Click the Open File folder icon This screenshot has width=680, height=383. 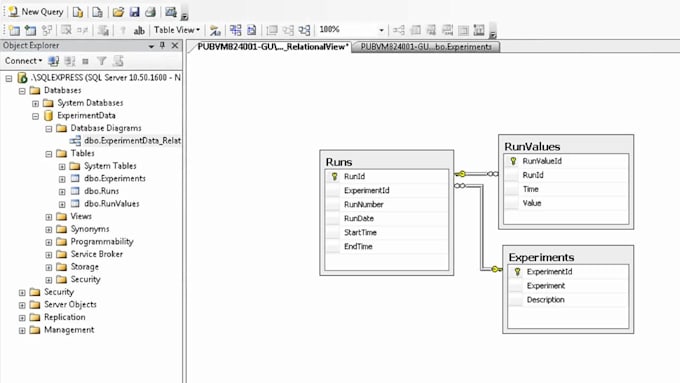(x=118, y=12)
